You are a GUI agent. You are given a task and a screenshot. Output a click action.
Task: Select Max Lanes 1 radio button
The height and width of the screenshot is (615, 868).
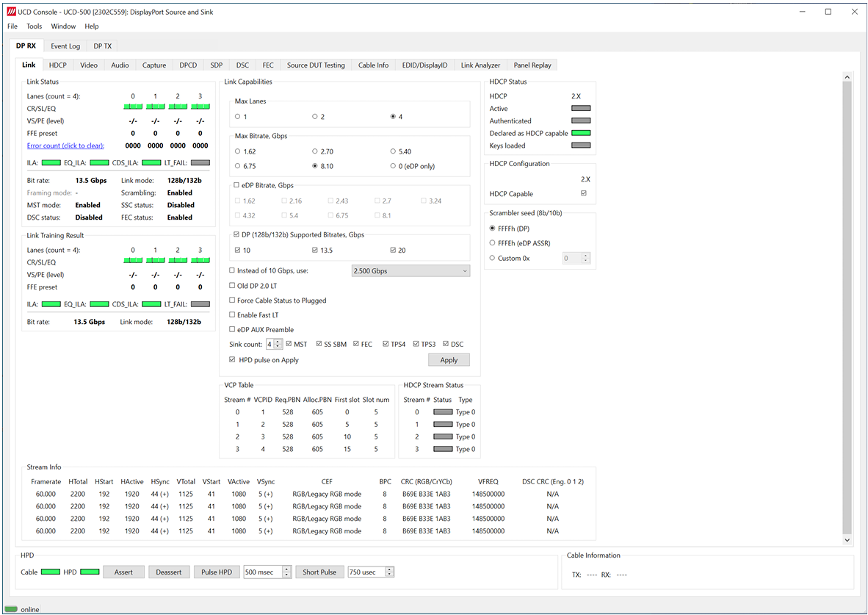237,117
